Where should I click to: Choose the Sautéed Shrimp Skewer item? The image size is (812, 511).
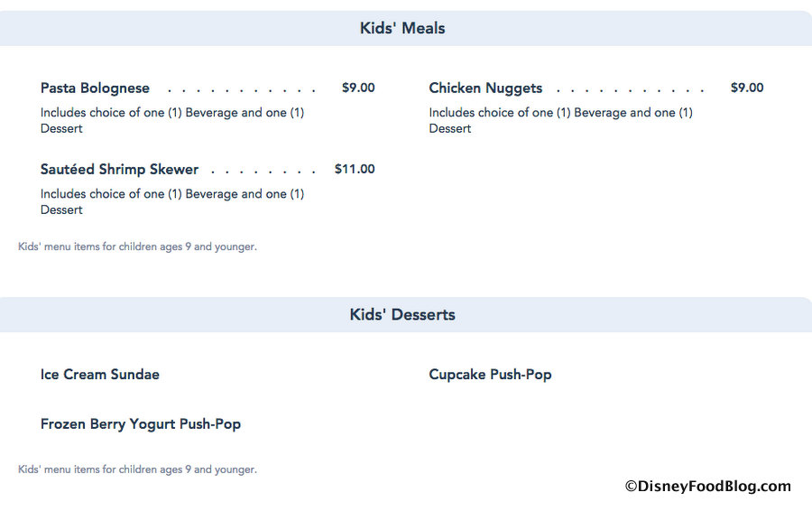(x=119, y=170)
